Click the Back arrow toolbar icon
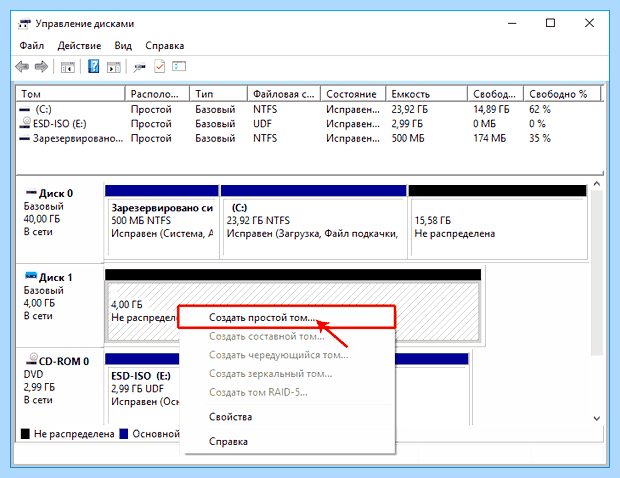620x478 pixels. [22, 67]
